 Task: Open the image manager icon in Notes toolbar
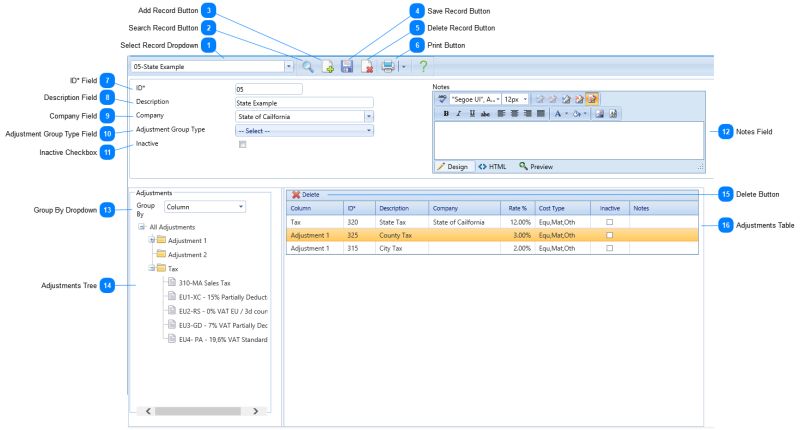(599, 114)
